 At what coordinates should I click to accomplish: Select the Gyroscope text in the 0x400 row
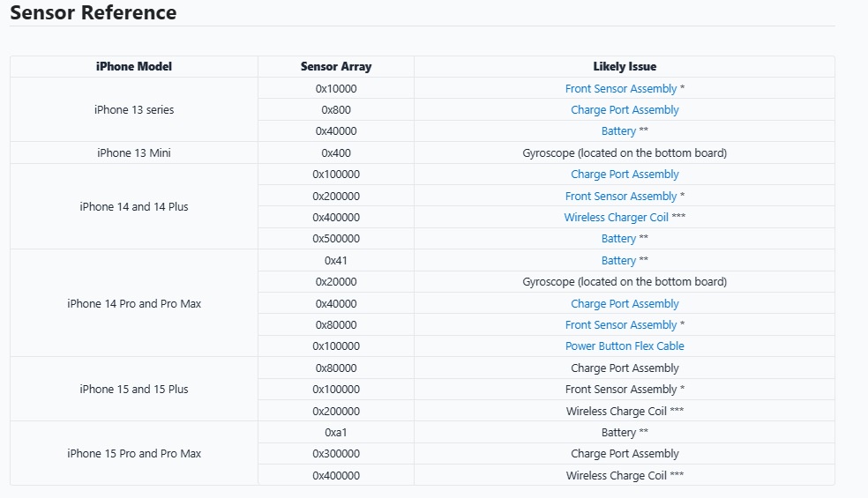click(625, 153)
